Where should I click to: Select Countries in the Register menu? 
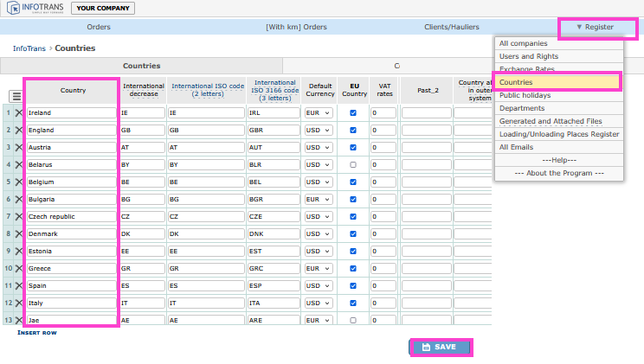click(x=557, y=82)
